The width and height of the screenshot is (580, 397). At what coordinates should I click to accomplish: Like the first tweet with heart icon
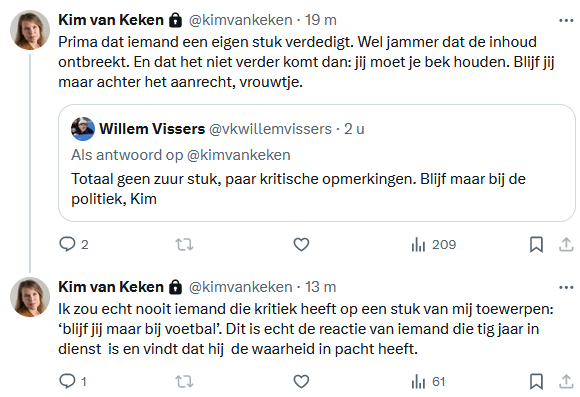(x=301, y=245)
